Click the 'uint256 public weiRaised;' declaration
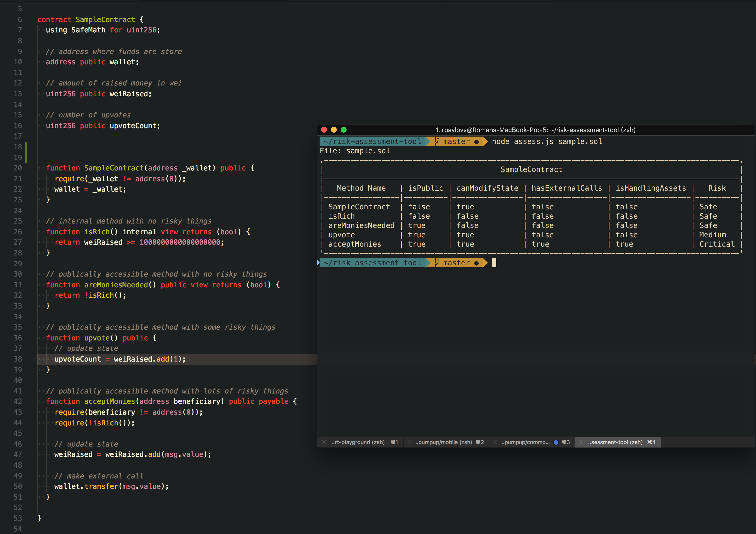The height and width of the screenshot is (534, 756). [99, 94]
